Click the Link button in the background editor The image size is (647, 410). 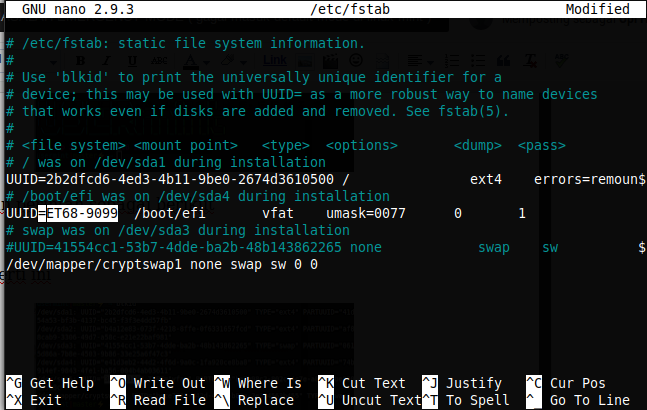(275, 61)
